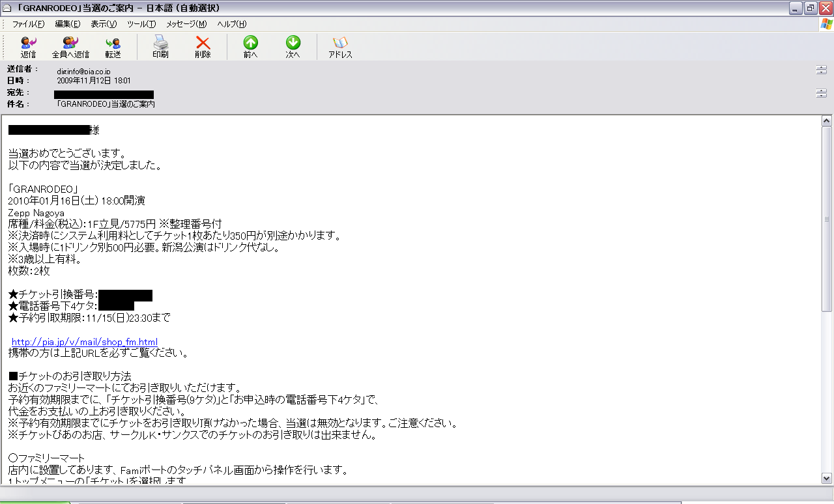834x504 pixels.
Task: Click the Windows flag logo beside the menu bar
Action: click(x=826, y=24)
